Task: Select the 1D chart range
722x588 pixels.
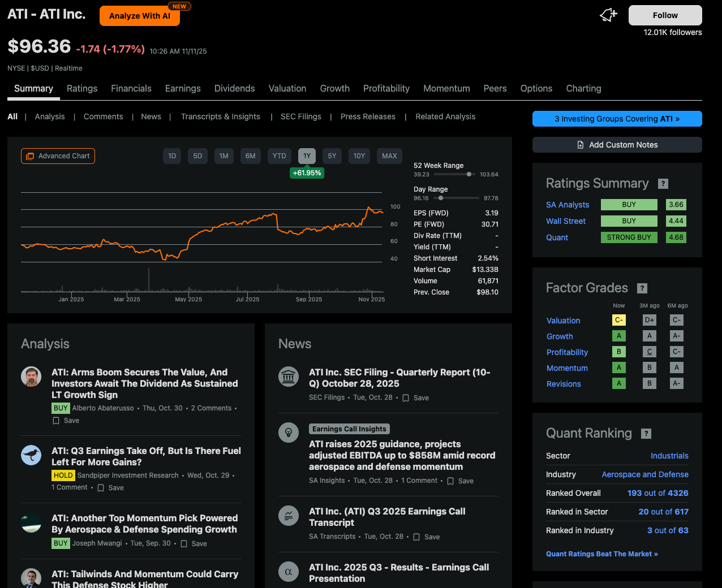Action: (x=172, y=156)
